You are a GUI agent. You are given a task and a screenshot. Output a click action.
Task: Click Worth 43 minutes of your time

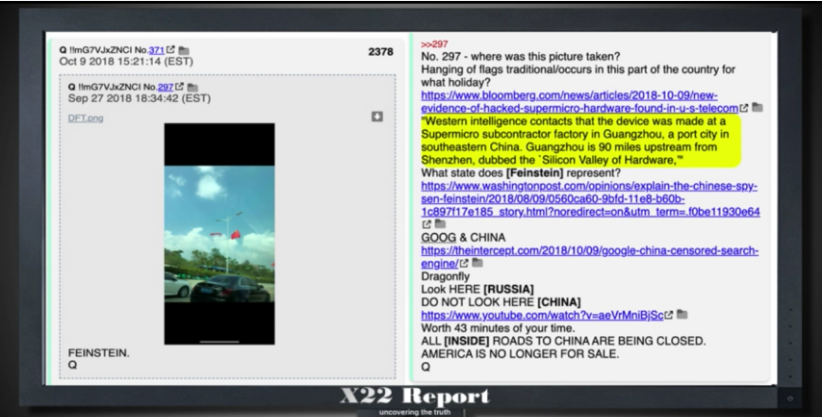(x=498, y=328)
